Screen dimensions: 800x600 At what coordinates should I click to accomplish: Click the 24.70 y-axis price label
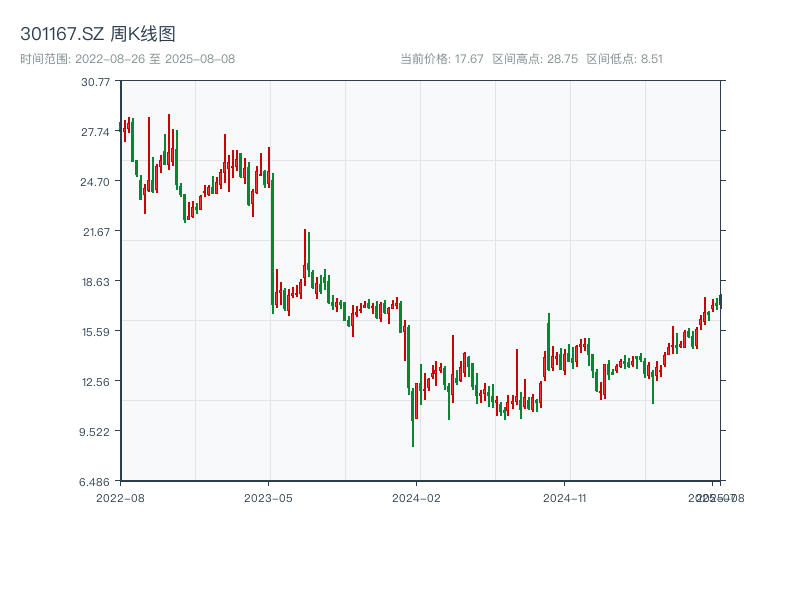pyautogui.click(x=96, y=181)
